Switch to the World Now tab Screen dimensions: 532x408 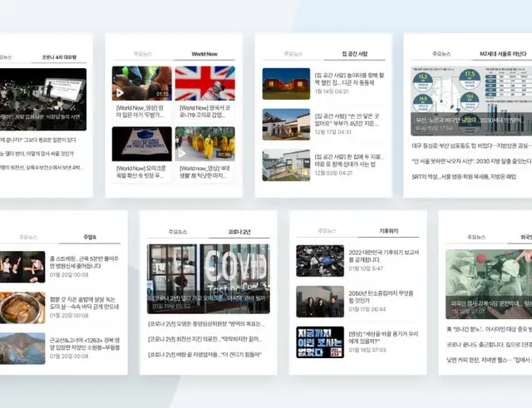click(204, 54)
